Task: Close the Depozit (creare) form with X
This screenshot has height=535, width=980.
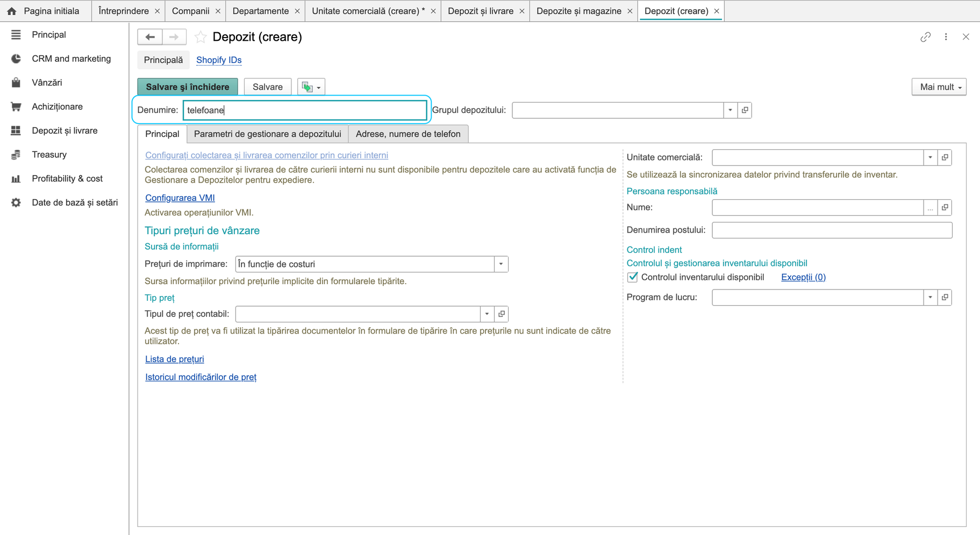Action: pyautogui.click(x=966, y=37)
